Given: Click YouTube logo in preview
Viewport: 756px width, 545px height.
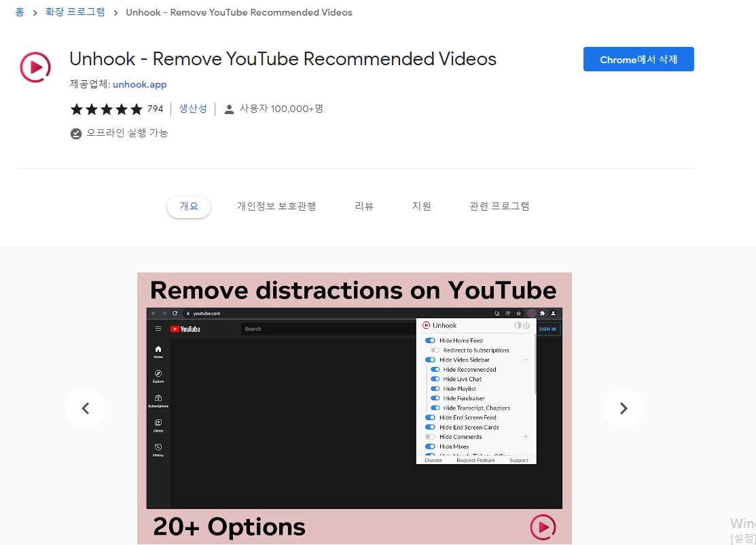Looking at the screenshot, I should [185, 329].
